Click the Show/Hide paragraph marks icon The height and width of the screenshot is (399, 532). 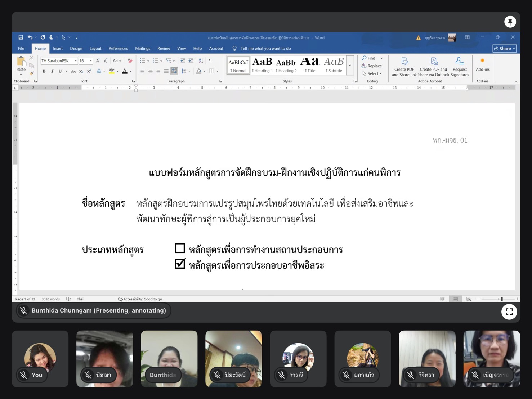[x=210, y=61]
